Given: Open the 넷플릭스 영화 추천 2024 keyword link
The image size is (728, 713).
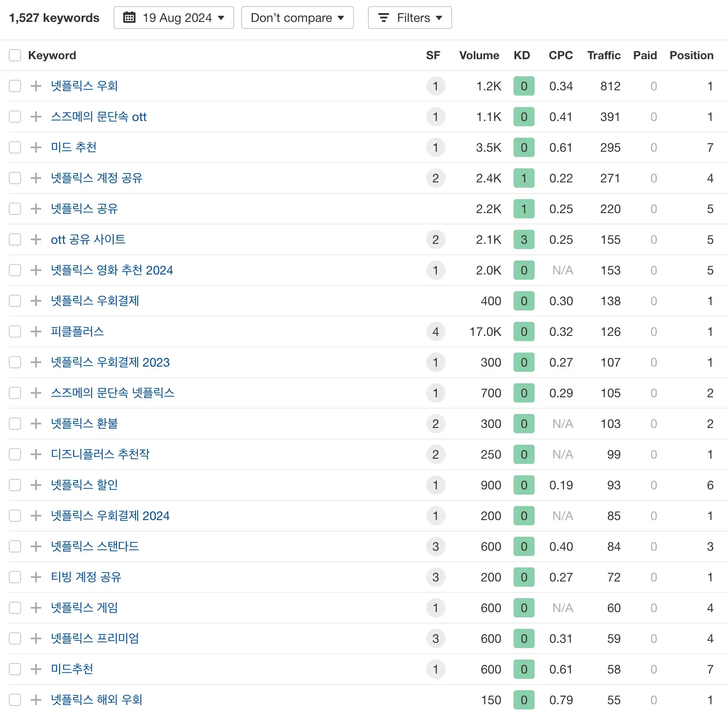Looking at the screenshot, I should 112,270.
